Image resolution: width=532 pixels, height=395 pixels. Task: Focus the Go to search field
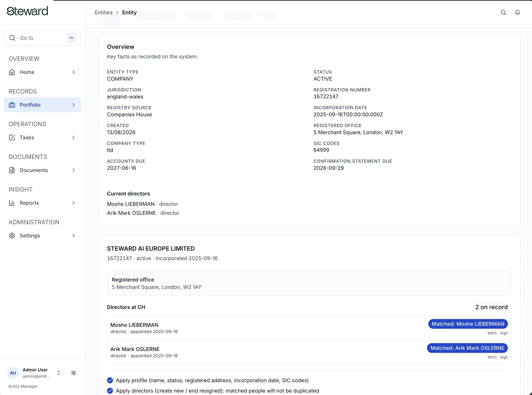(x=43, y=38)
